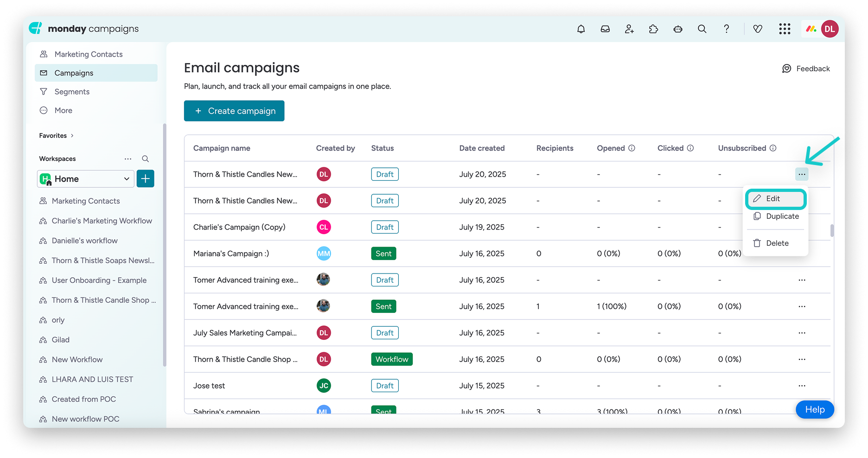Viewport: 868px width, 458px height.
Task: Open row menu for Jose test
Action: (x=802, y=386)
